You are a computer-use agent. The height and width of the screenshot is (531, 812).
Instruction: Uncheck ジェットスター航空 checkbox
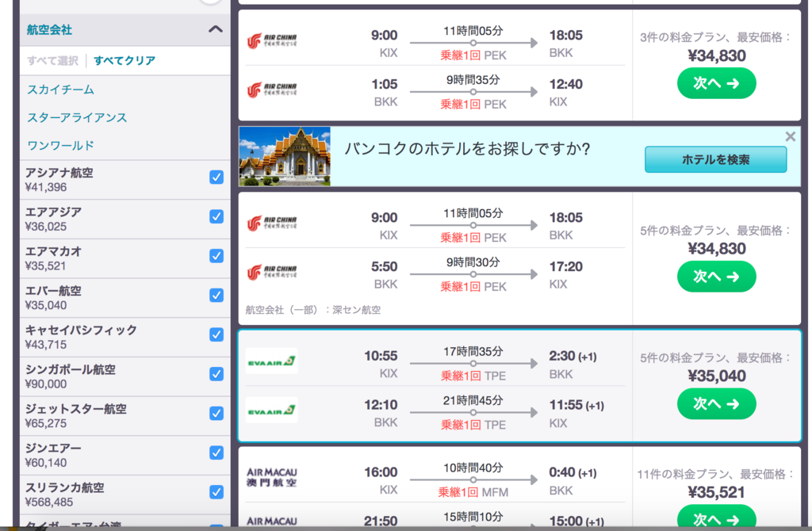pyautogui.click(x=216, y=413)
